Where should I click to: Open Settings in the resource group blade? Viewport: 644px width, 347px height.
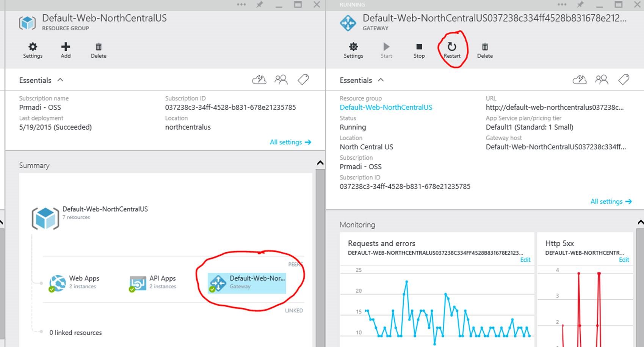pyautogui.click(x=33, y=50)
